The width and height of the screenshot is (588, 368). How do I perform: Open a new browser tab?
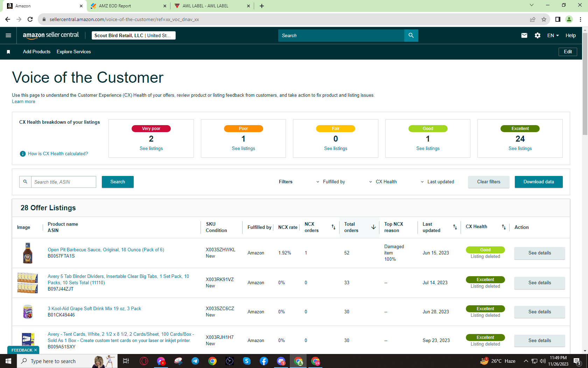coord(262,6)
